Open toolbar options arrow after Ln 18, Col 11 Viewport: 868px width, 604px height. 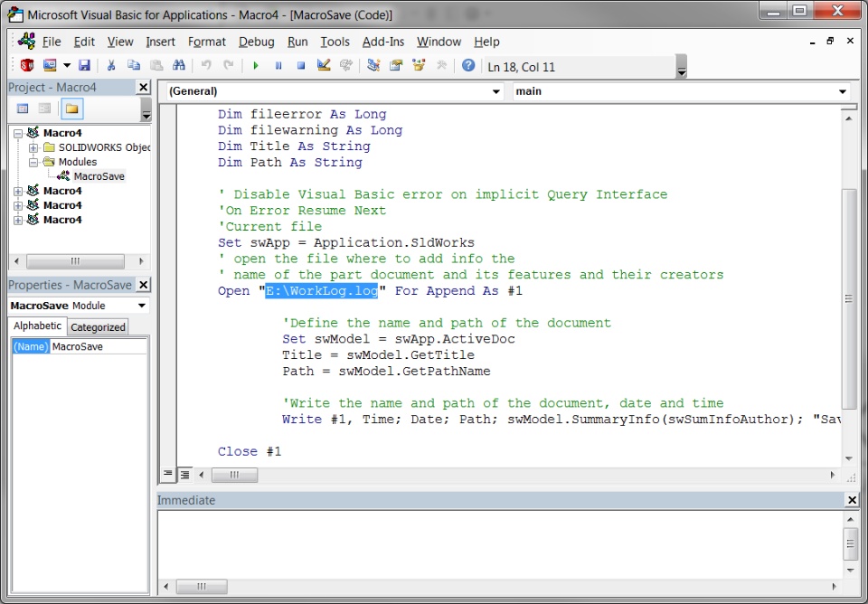coord(682,66)
